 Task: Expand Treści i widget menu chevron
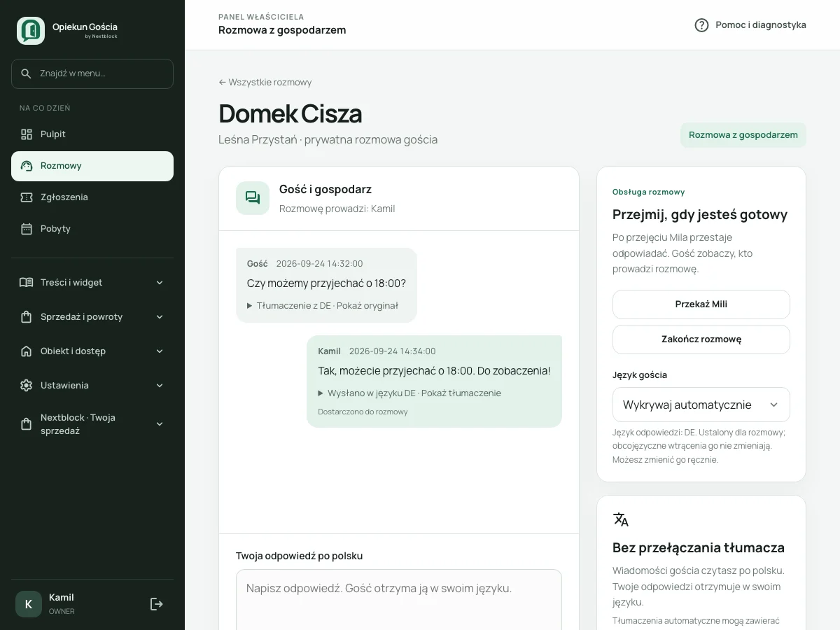point(160,283)
